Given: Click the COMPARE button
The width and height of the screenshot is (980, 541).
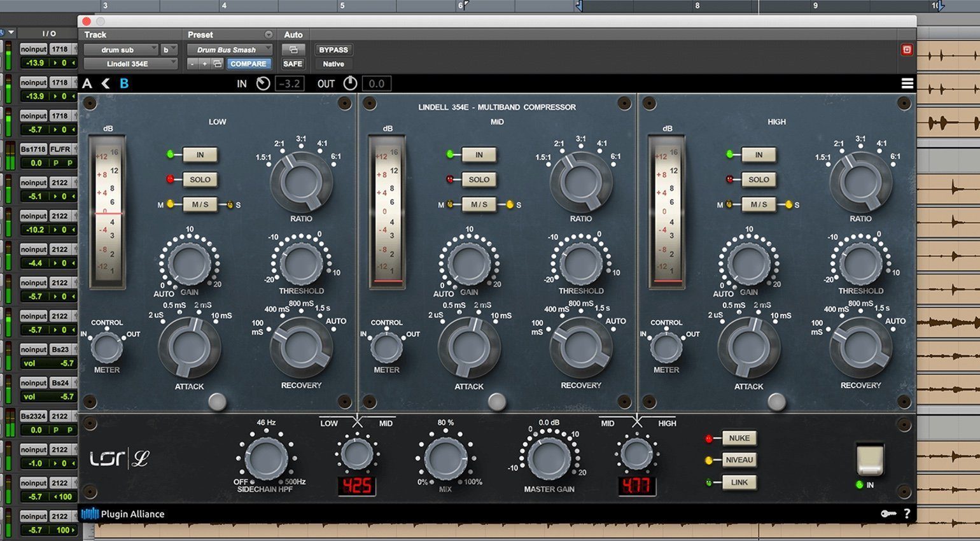Looking at the screenshot, I should click(248, 64).
